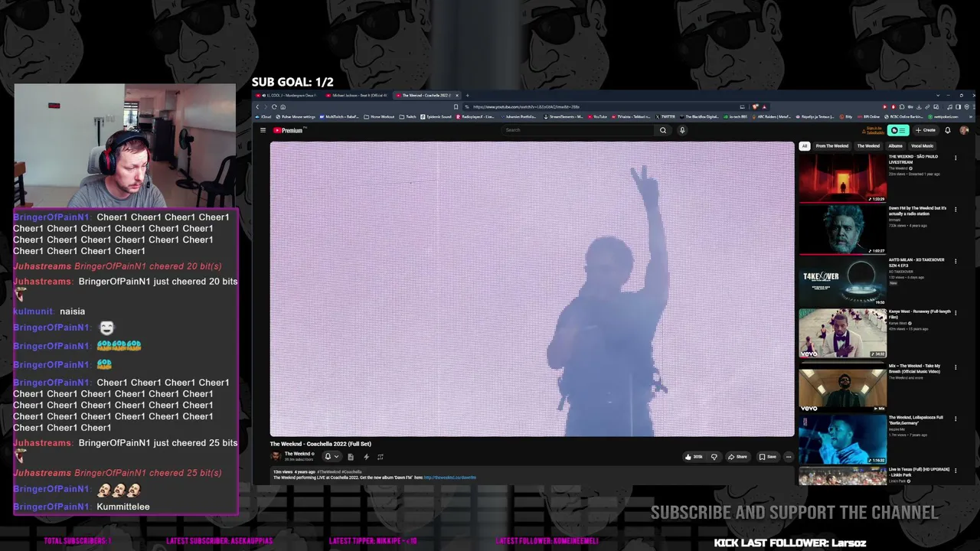Click the browser address bar URL

pyautogui.click(x=527, y=107)
